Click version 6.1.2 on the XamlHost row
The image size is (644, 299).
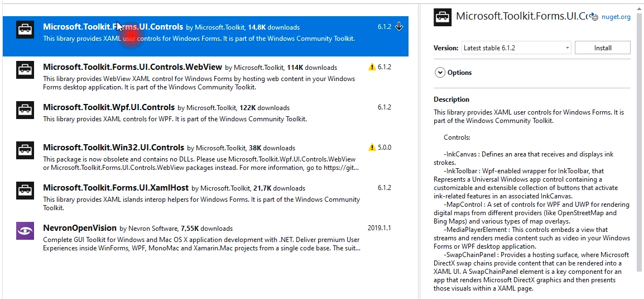coord(385,188)
